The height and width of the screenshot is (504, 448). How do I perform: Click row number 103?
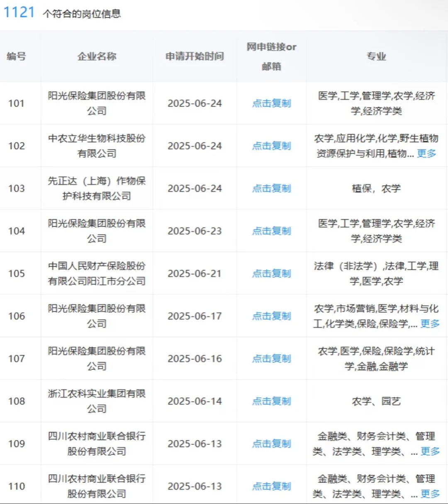coord(17,188)
